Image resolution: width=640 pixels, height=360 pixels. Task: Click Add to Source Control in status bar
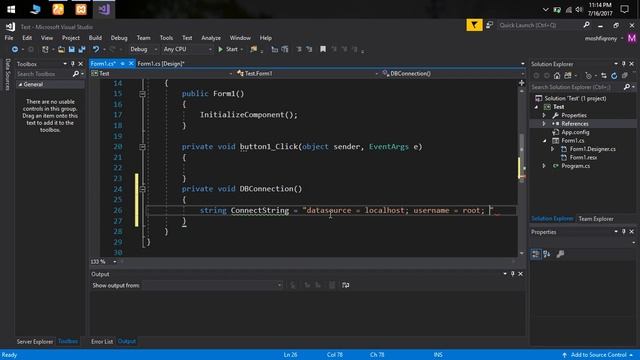pyautogui.click(x=598, y=355)
